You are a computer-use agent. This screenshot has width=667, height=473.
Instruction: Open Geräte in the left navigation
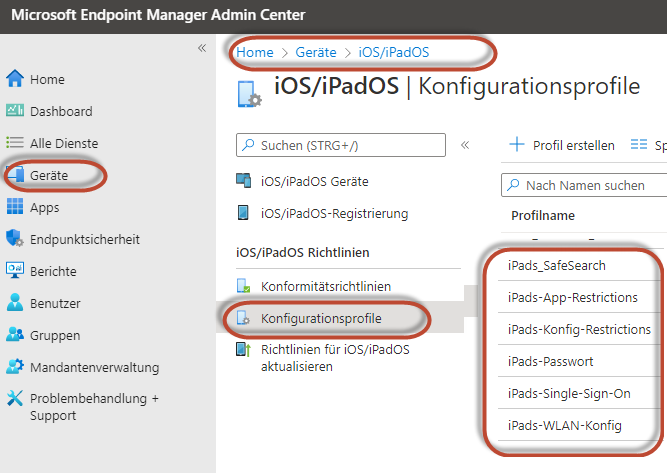point(49,175)
